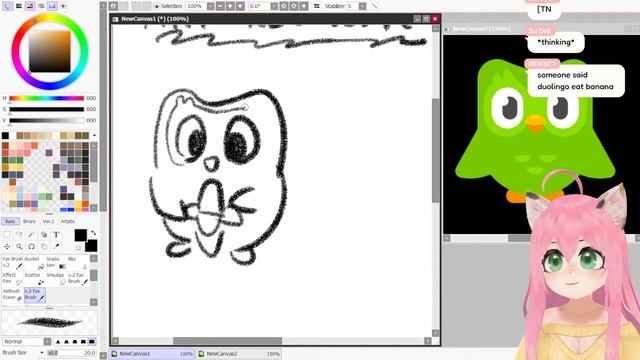This screenshot has height=360, width=640.
Task: Open the Brush Size multiplier dropdown
Action: 42,353
